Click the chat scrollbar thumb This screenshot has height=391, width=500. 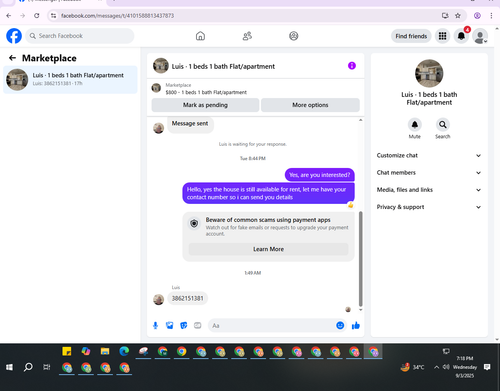360,259
